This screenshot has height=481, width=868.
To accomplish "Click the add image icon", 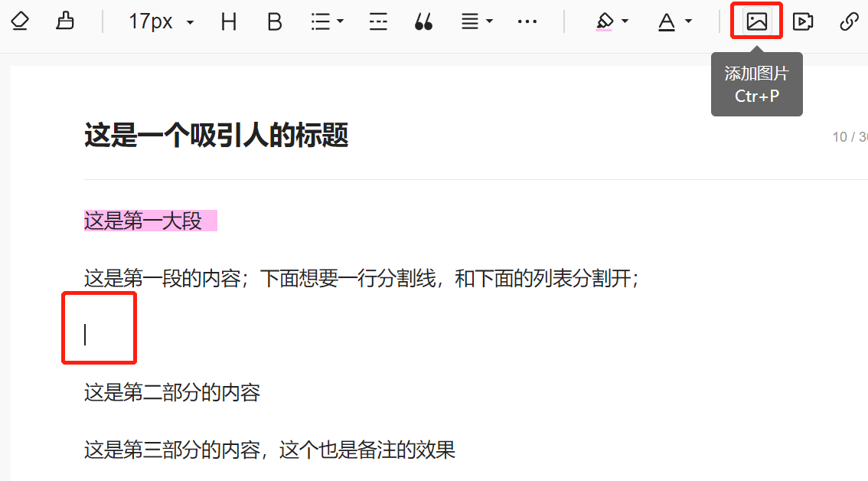I will [757, 21].
